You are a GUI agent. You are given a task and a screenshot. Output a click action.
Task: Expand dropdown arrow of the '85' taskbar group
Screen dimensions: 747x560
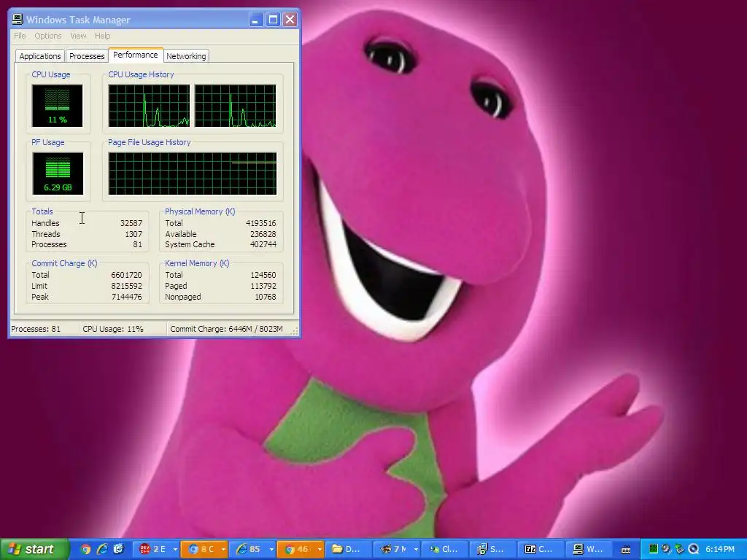pyautogui.click(x=271, y=550)
